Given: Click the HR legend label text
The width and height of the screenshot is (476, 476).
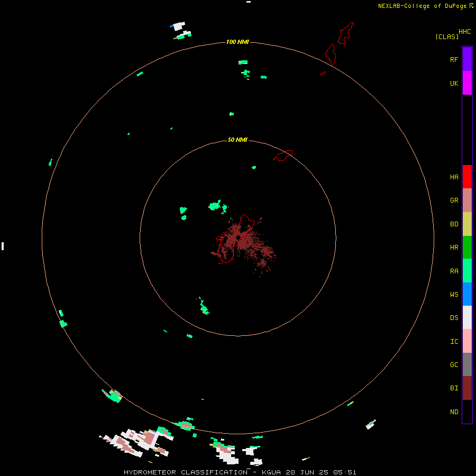Looking at the screenshot, I should (454, 248).
